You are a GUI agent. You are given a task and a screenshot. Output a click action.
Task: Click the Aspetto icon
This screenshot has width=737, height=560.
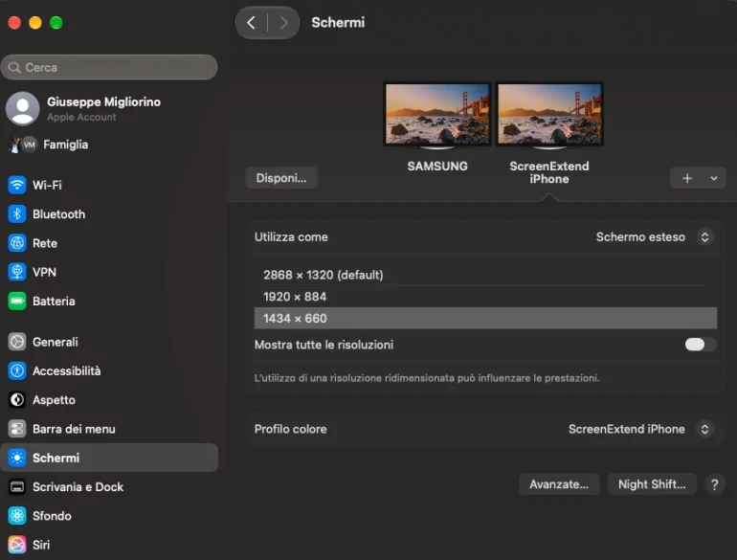pyautogui.click(x=17, y=400)
